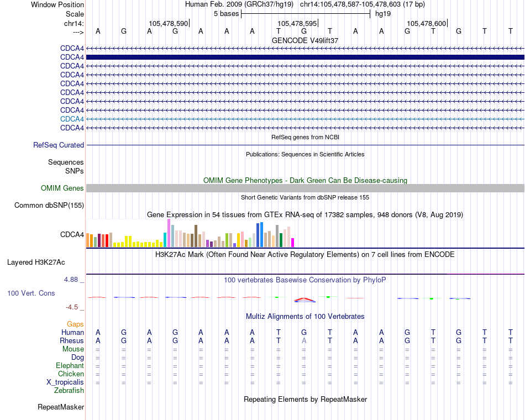
Task: Click the -4.5 PhyloP lower bound value
Action: click(72, 307)
